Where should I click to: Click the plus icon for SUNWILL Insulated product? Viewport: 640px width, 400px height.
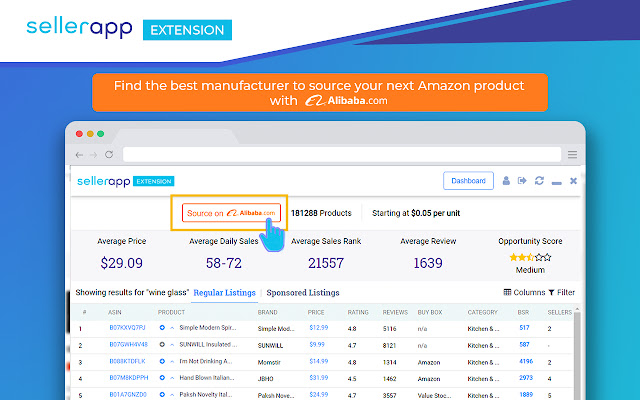(162, 344)
